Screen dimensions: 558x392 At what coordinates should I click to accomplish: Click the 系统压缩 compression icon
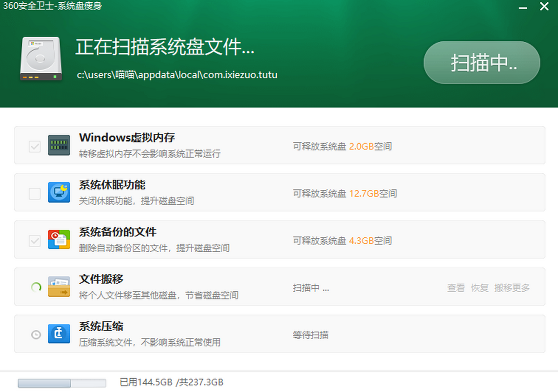coord(59,334)
